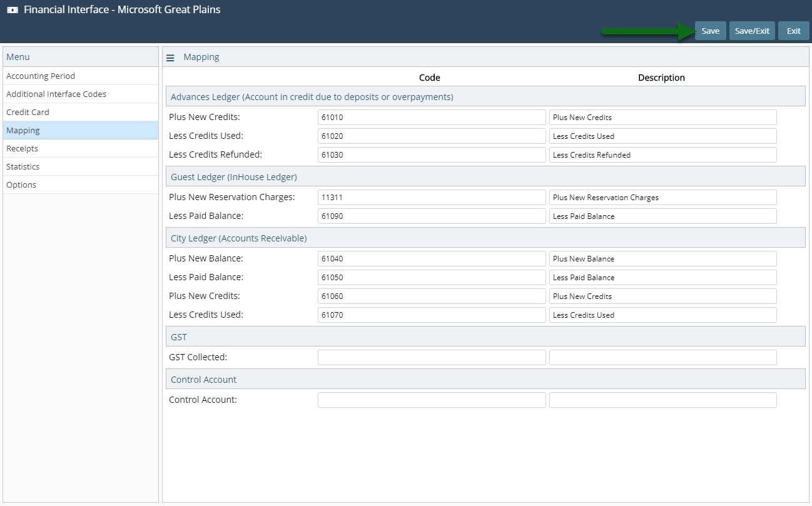Click the financial interface icon in title bar
The width and height of the screenshot is (812, 506).
[13, 10]
